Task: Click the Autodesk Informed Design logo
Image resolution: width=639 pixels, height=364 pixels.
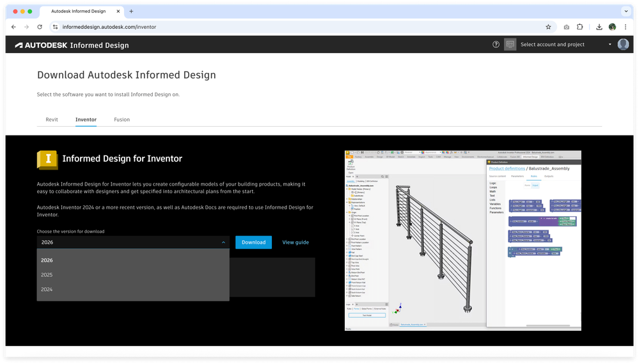Action: pos(72,45)
